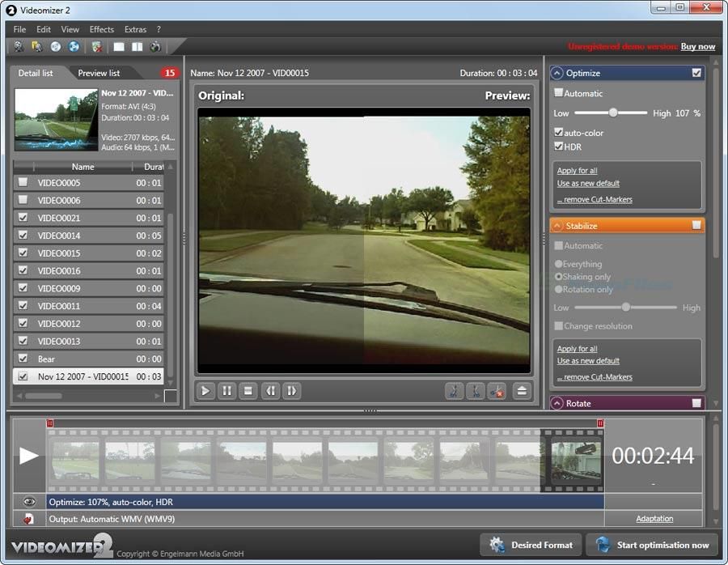Enable the Stabilize panel checkbox
The width and height of the screenshot is (728, 565).
pyautogui.click(x=696, y=225)
